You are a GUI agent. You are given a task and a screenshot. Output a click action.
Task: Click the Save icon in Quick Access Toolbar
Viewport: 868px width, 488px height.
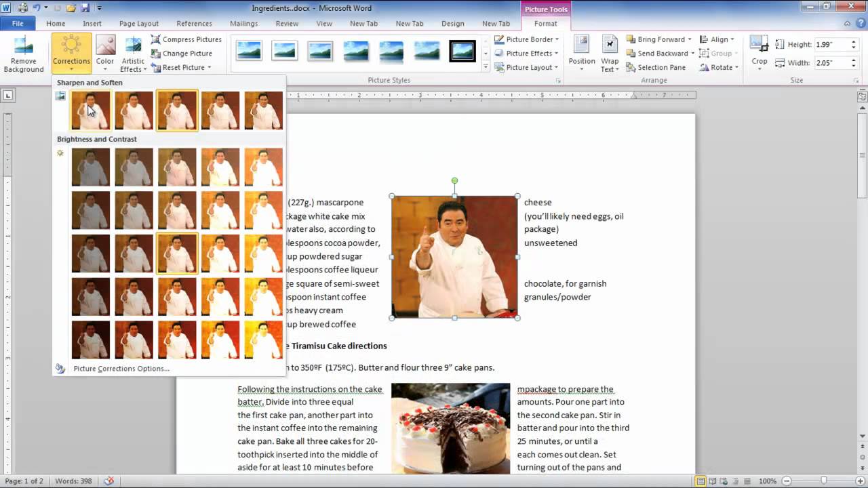coord(85,7)
